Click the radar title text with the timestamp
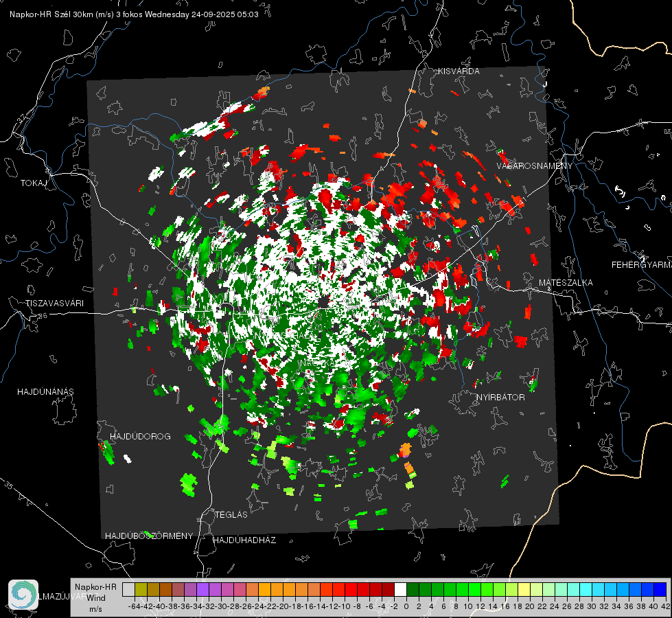Screen dimensions: 672x618 click(x=134, y=14)
